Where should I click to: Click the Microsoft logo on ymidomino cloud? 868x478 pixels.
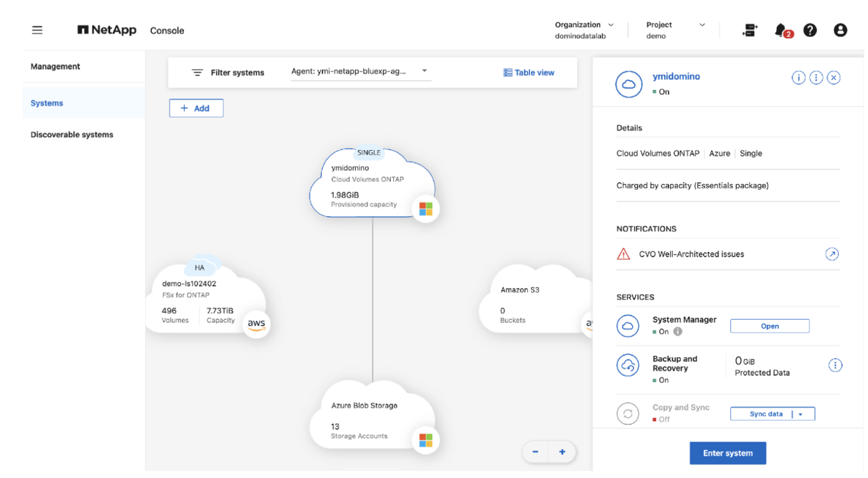point(425,208)
